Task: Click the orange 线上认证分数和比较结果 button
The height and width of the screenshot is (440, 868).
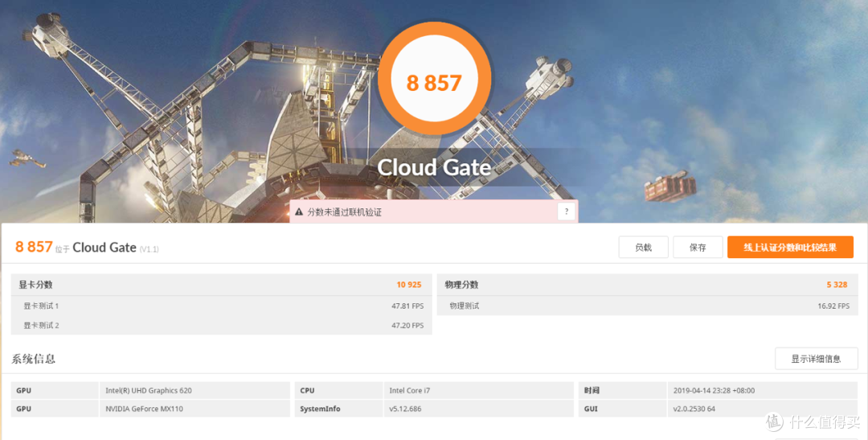Action: pos(790,247)
